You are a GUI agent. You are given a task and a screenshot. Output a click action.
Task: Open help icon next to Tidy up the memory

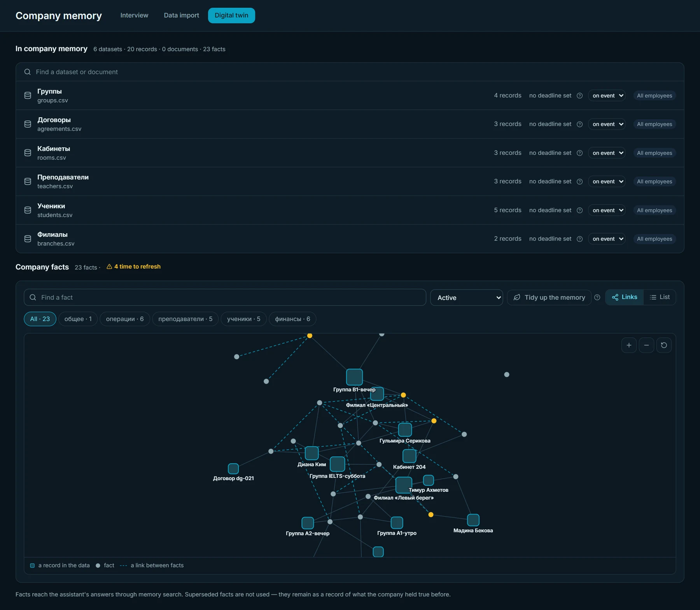click(x=597, y=297)
